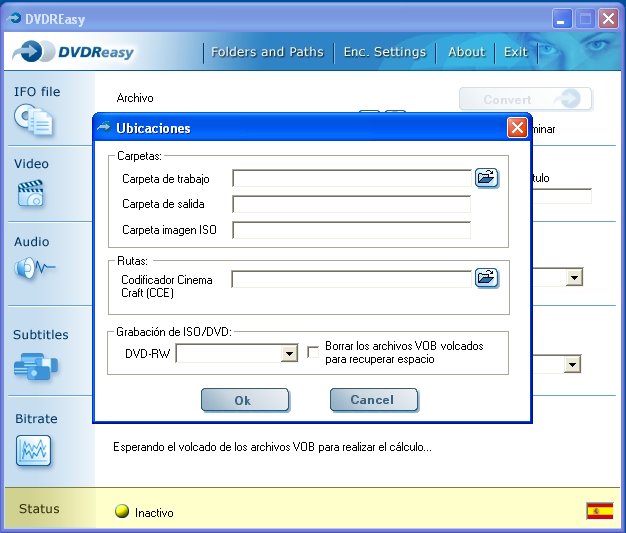Open the Audio speaker icon

[34, 268]
